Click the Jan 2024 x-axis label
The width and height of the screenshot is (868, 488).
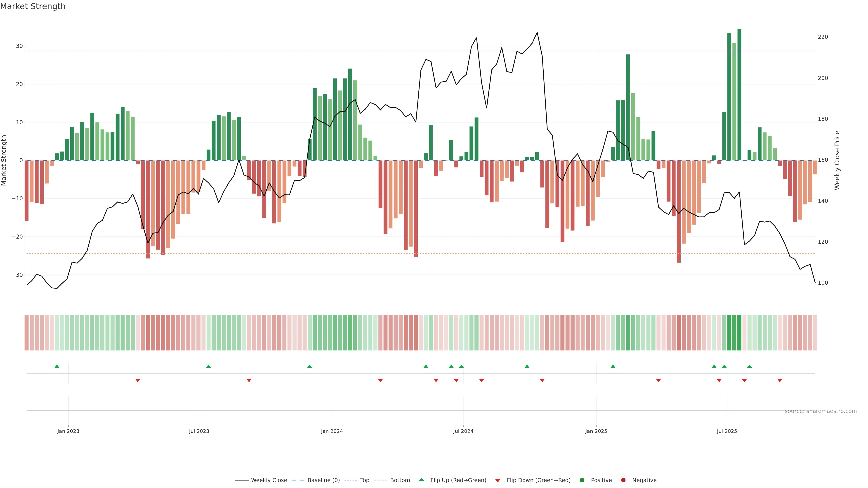pos(332,431)
